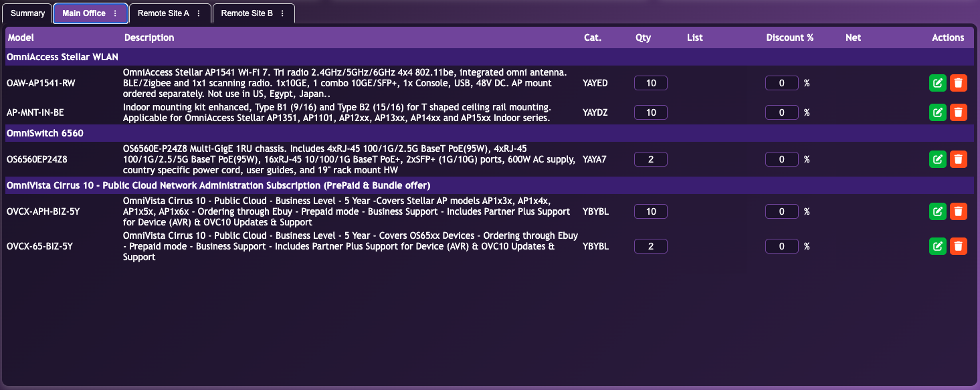Screen dimensions: 980x390
Task: Click category code YAYA7
Action: pos(595,159)
